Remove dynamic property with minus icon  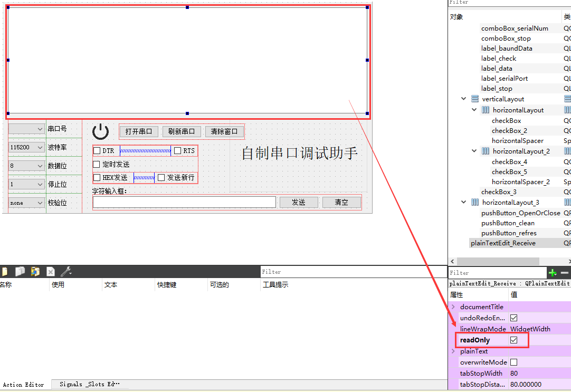click(x=565, y=273)
